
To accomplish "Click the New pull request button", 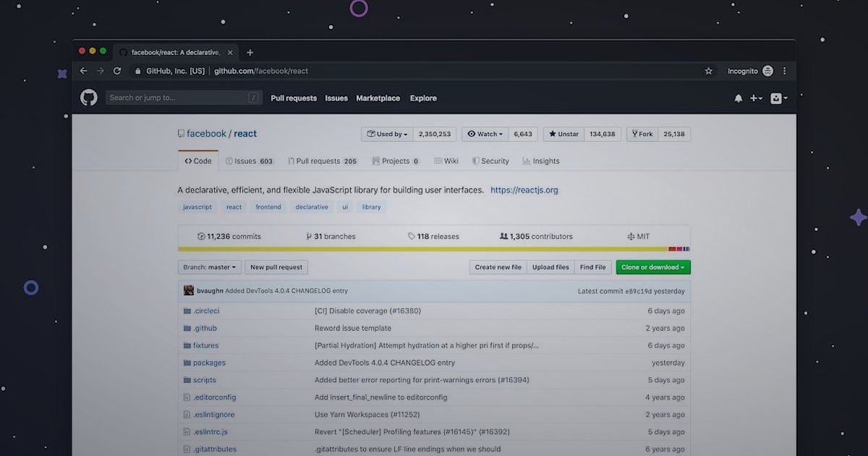I will 276,267.
